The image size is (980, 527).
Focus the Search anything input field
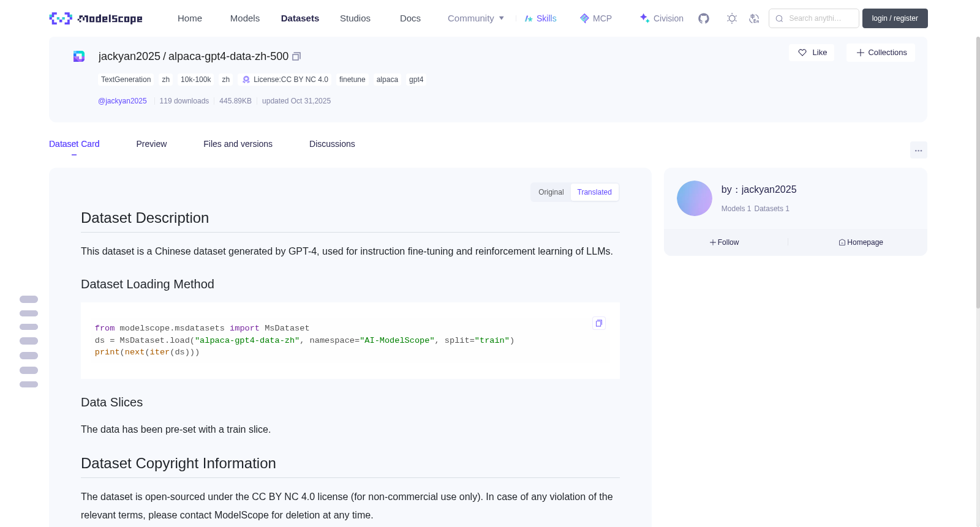[814, 18]
